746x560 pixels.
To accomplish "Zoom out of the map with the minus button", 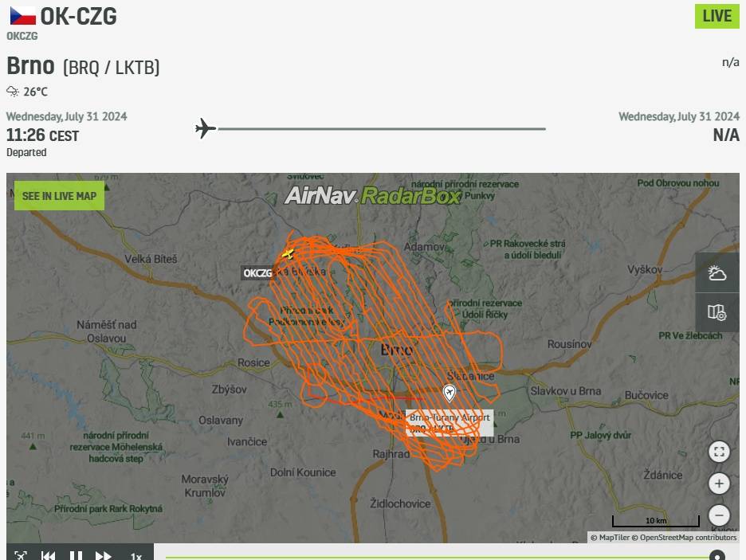I will (719, 515).
